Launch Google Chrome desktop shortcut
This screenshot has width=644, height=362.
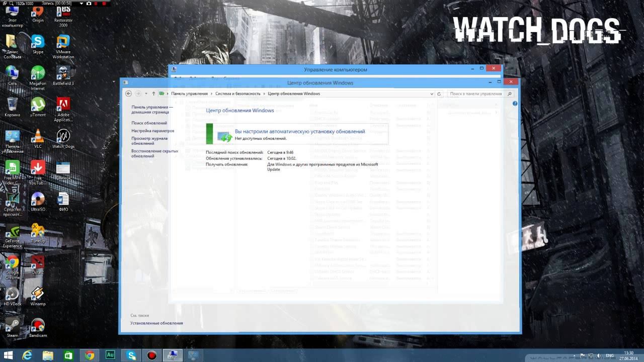tap(12, 267)
